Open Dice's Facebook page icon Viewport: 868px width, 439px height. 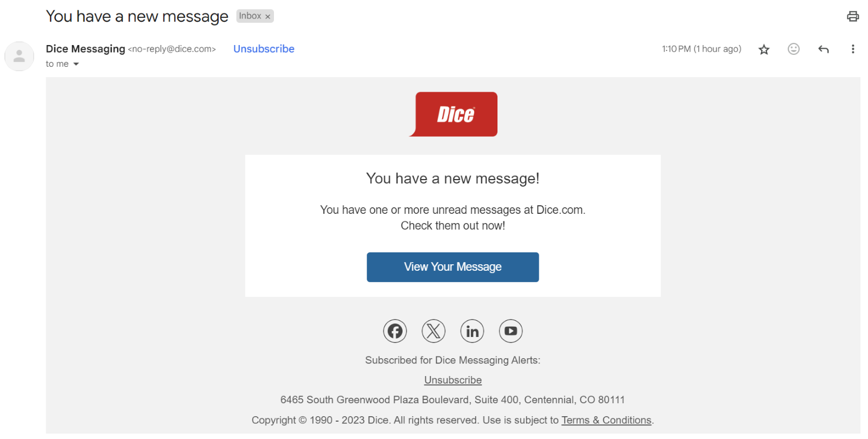395,331
